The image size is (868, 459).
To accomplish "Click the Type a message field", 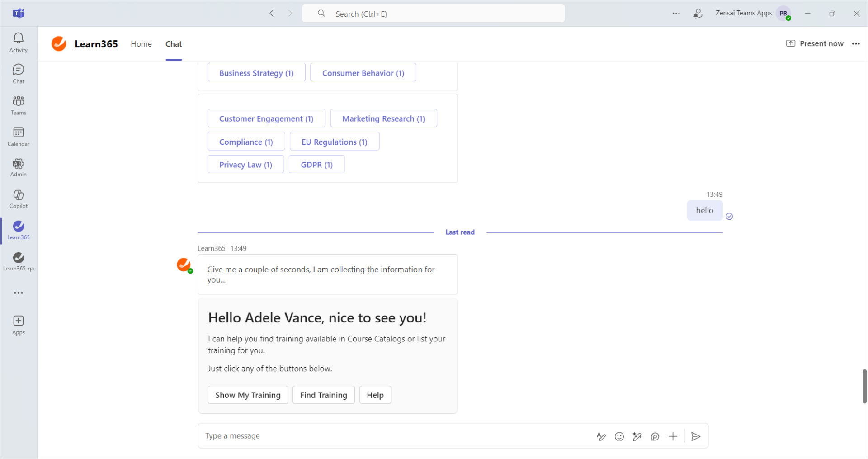I will 393,436.
